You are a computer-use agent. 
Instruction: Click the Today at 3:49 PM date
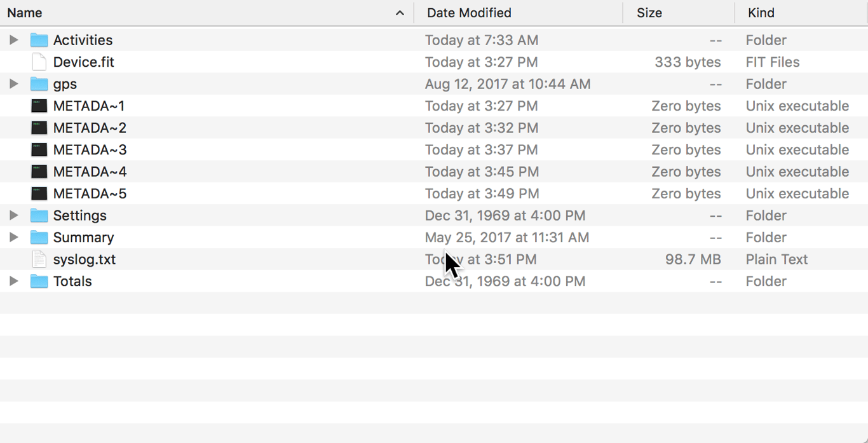point(482,194)
